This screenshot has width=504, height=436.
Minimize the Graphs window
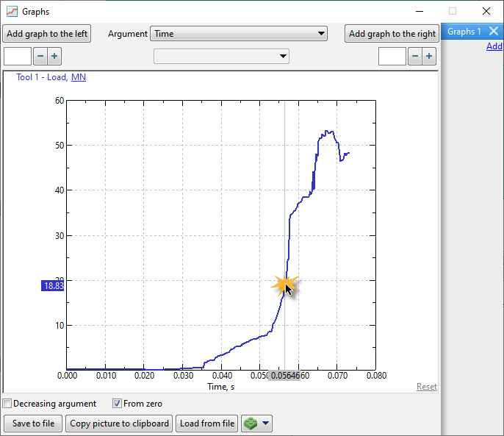click(419, 11)
